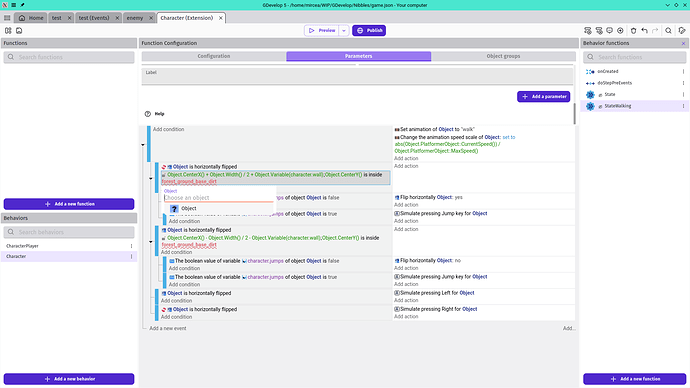Open options menu for StateWalking function
This screenshot has width=690, height=388.
pyautogui.click(x=683, y=106)
